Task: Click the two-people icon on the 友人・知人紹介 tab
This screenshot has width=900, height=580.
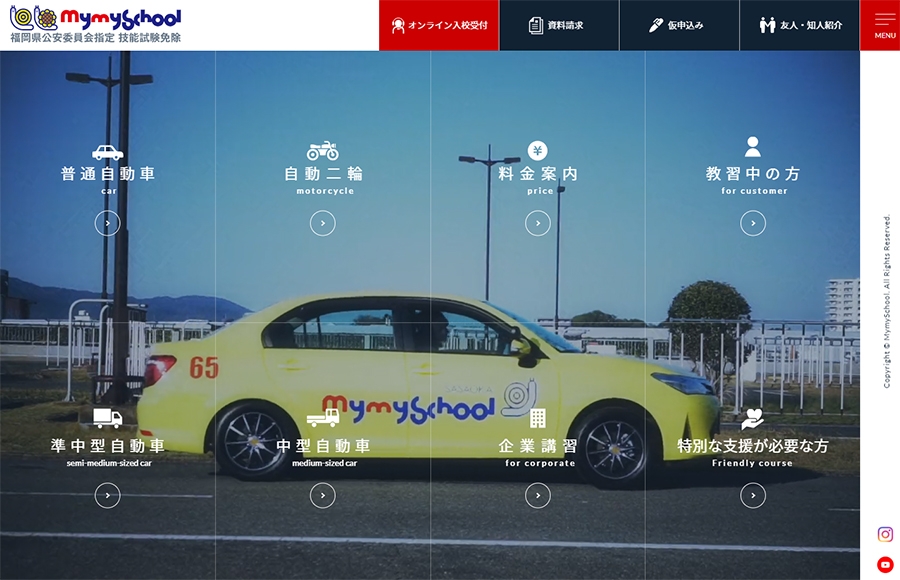Action: 767,25
